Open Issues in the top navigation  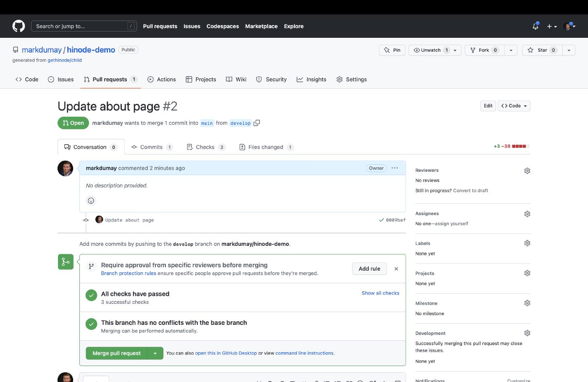(192, 26)
